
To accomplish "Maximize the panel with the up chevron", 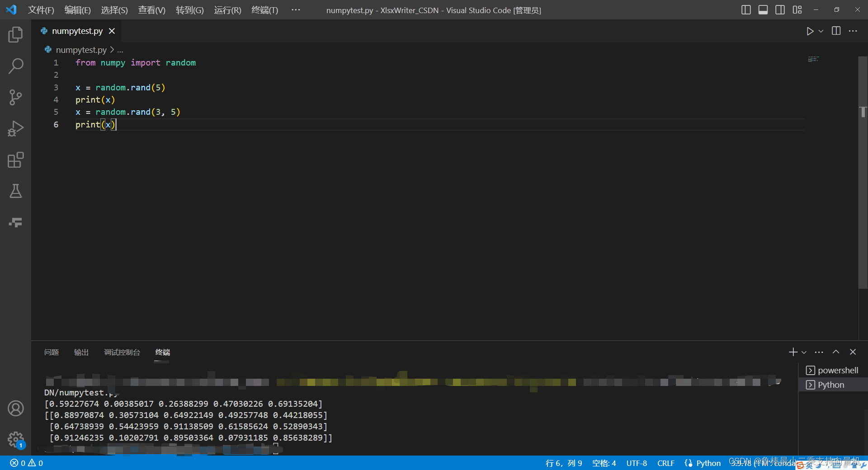I will point(836,352).
